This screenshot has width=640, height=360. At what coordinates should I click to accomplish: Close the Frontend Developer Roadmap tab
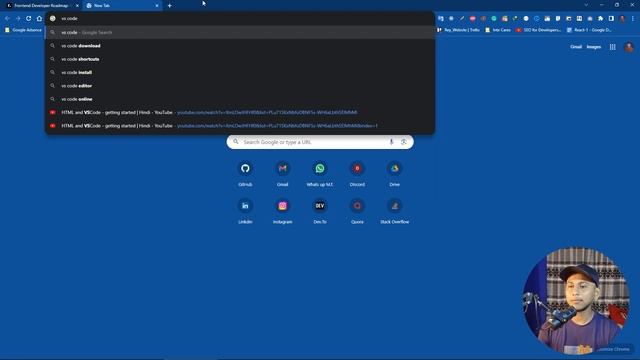pyautogui.click(x=77, y=6)
